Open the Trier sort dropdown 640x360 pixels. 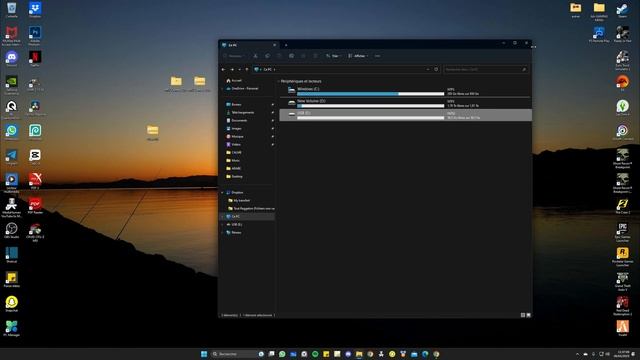[x=333, y=56]
